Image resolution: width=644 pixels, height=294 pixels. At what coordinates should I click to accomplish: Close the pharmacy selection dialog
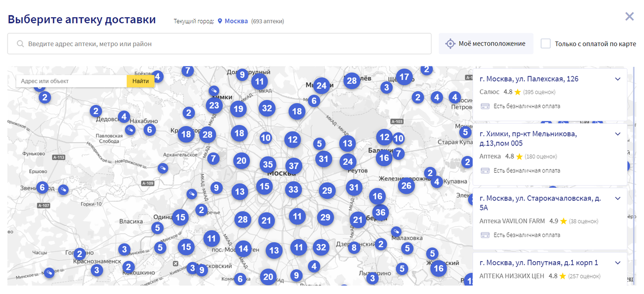pos(630,17)
